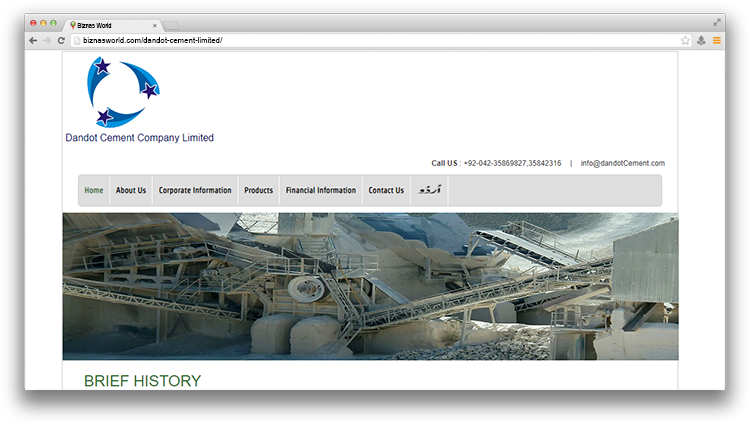
Task: Open the Chrome hamburger menu
Action: (716, 40)
